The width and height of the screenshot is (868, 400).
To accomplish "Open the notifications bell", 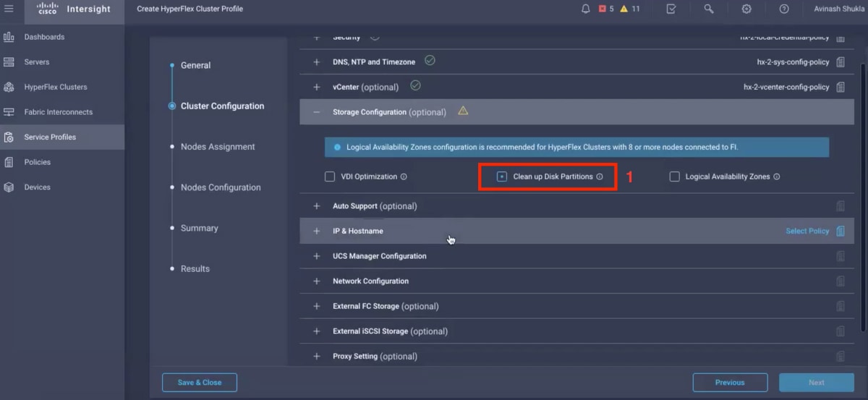I will pyautogui.click(x=586, y=9).
